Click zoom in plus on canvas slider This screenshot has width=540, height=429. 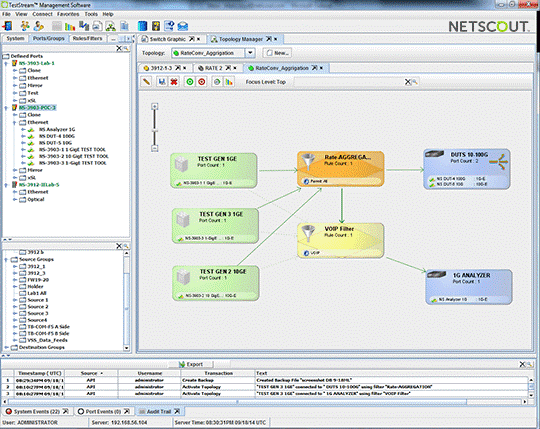[x=155, y=107]
